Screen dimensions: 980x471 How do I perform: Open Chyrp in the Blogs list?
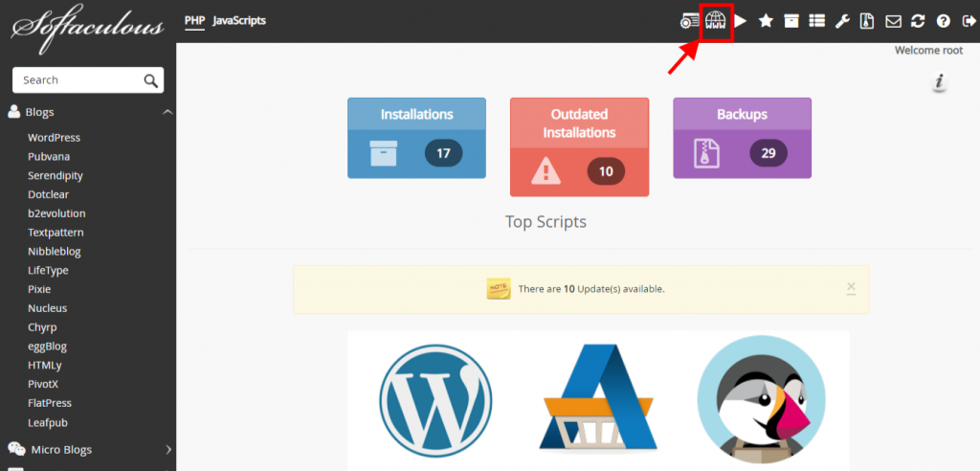(x=42, y=327)
